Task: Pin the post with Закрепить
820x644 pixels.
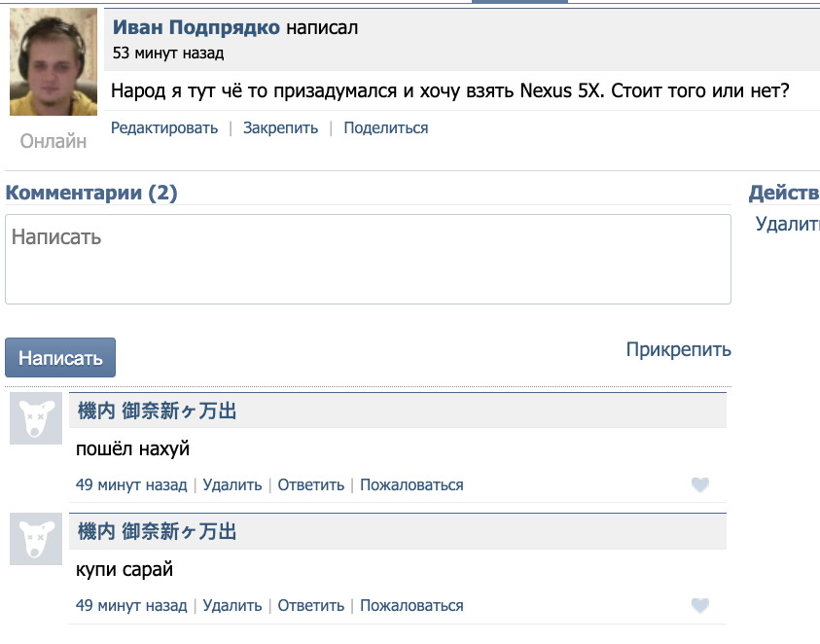Action: pos(280,127)
